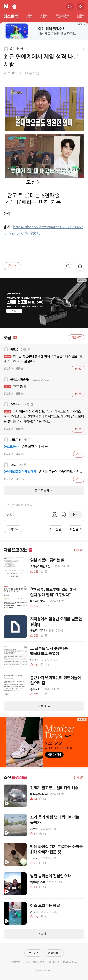
Task: Switch to the 천뿜 tab
Action: click(x=29, y=16)
